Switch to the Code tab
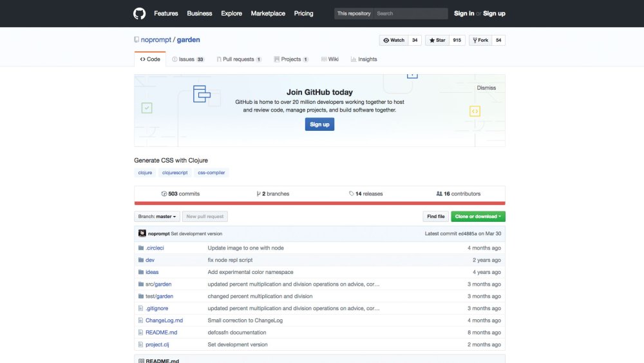The height and width of the screenshot is (363, 644). pyautogui.click(x=150, y=59)
